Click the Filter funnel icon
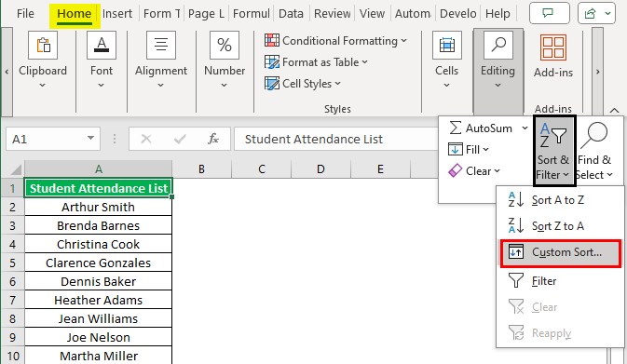 pyautogui.click(x=516, y=280)
